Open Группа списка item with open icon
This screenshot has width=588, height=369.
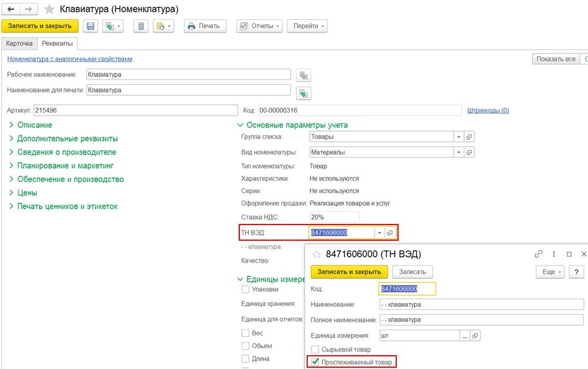click(x=469, y=137)
